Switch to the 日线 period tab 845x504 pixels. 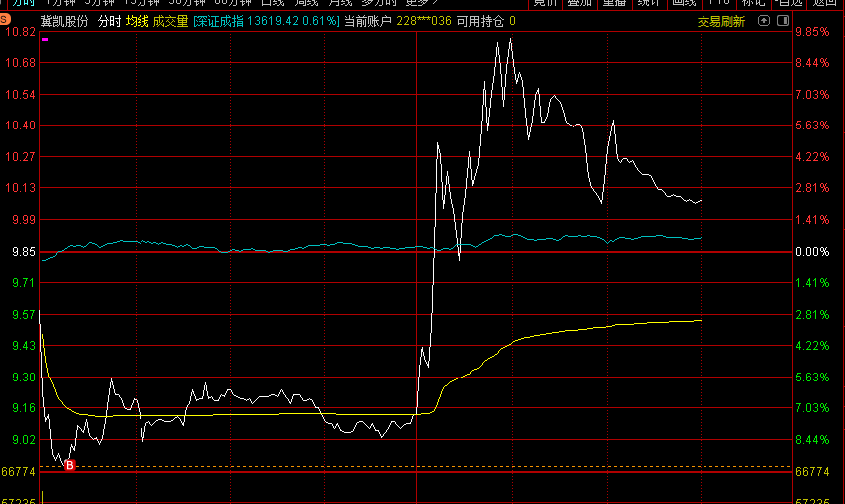(x=273, y=3)
